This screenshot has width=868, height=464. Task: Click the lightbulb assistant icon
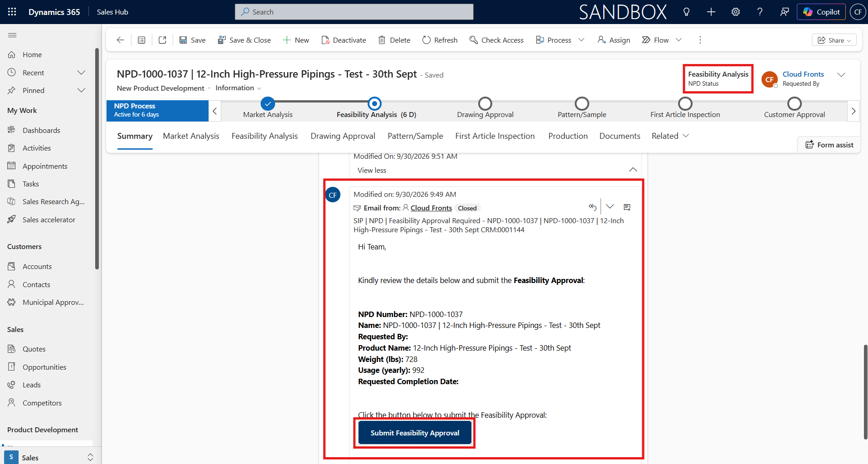[686, 12]
